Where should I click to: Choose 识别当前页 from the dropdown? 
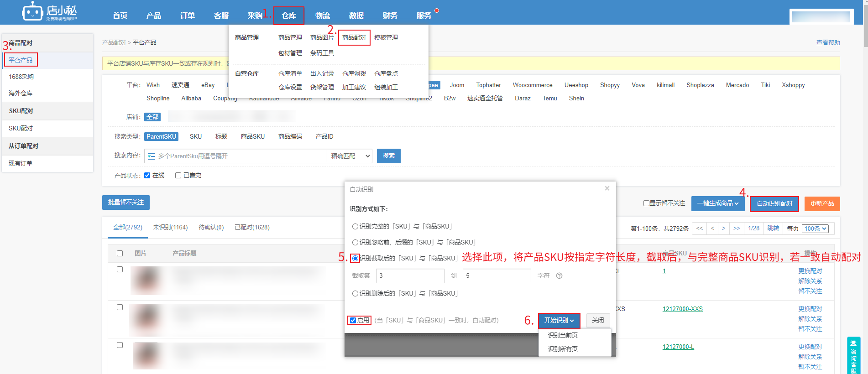(x=563, y=335)
